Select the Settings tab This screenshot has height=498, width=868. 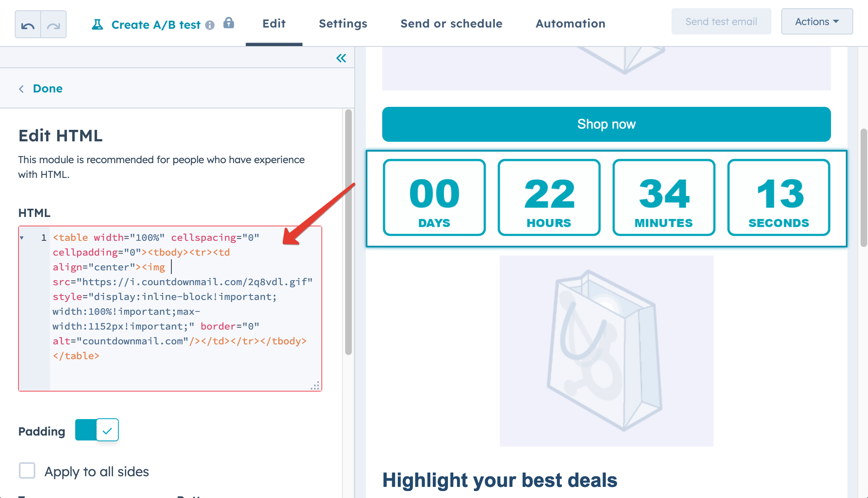tap(343, 23)
